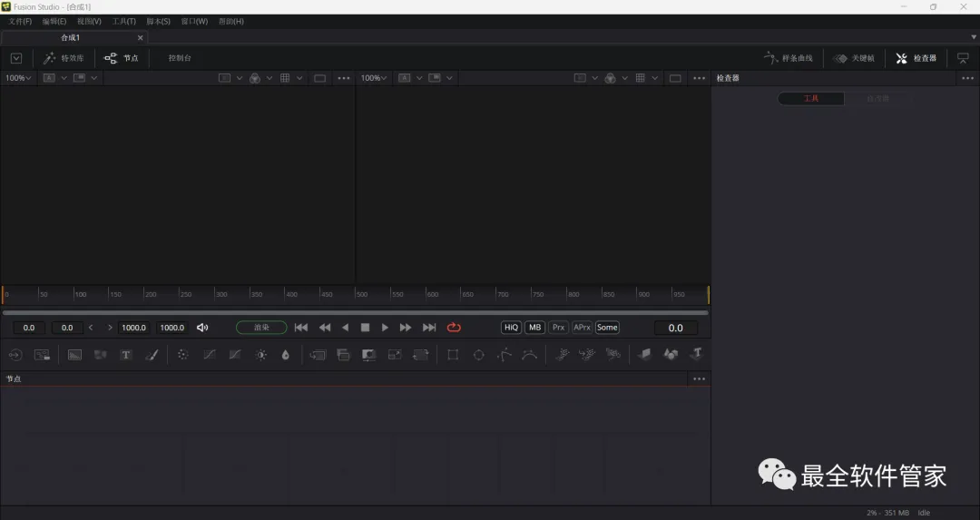Image resolution: width=980 pixels, height=520 pixels.
Task: Expand the left viewer color channel dropdown arrow
Action: pos(269,78)
